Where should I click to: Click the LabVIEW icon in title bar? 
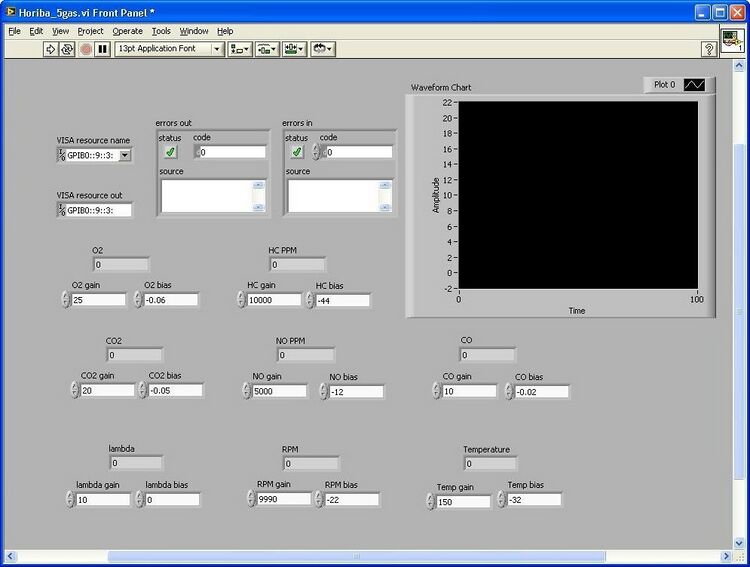10,11
